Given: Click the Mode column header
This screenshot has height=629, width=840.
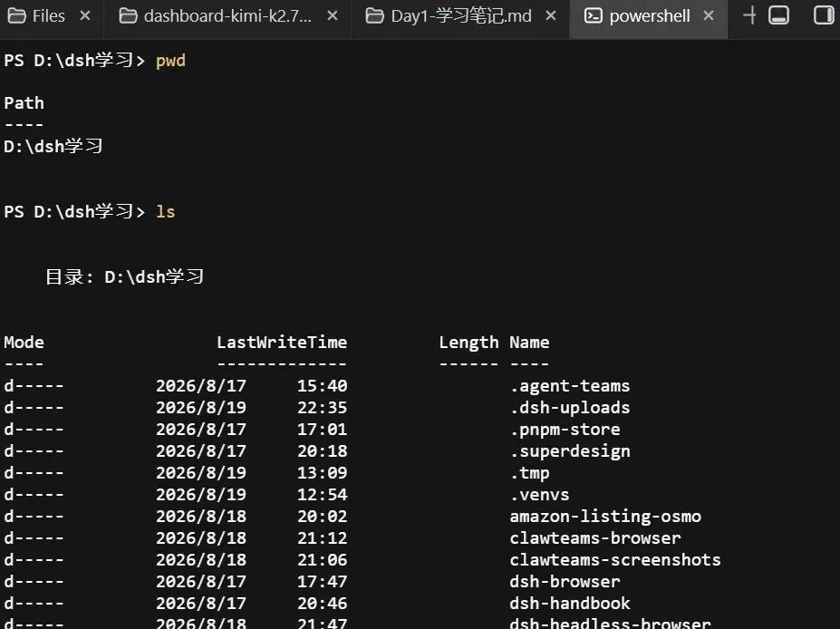Looking at the screenshot, I should 24,343.
